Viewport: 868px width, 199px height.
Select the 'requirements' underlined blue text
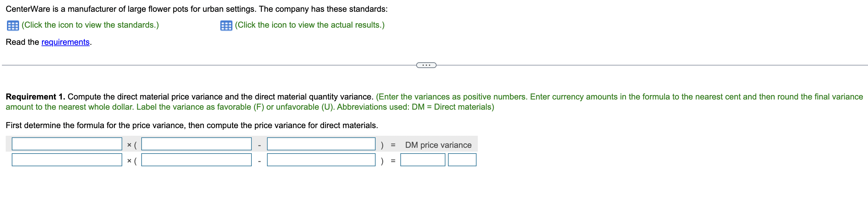[65, 42]
